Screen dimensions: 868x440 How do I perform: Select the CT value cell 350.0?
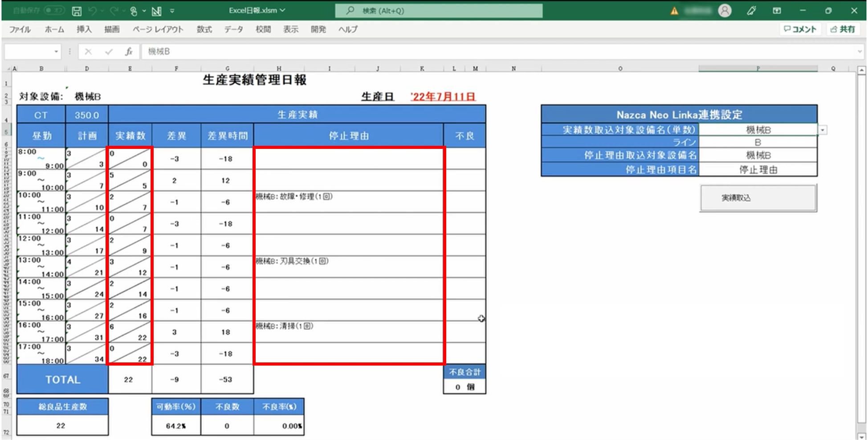point(87,115)
